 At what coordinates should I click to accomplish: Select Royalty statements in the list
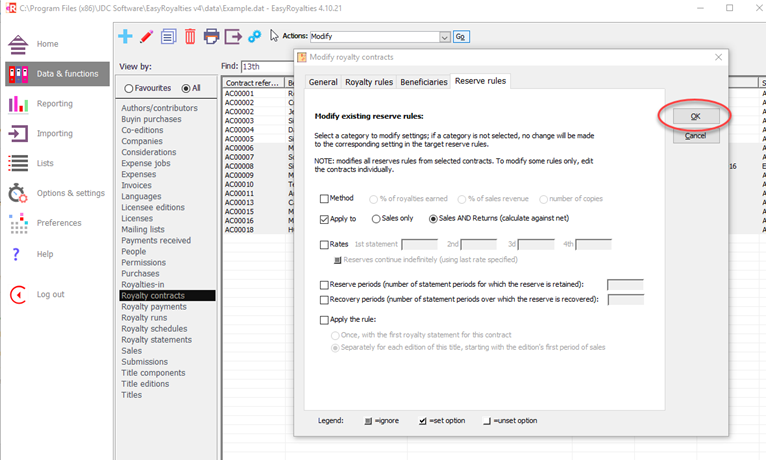(x=156, y=340)
